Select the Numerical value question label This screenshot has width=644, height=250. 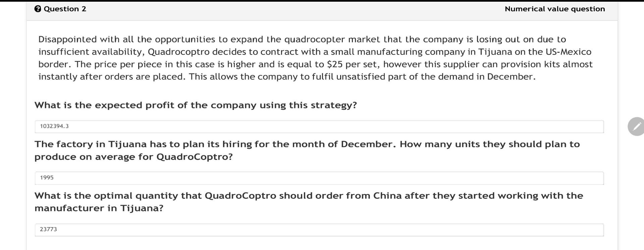(x=555, y=9)
